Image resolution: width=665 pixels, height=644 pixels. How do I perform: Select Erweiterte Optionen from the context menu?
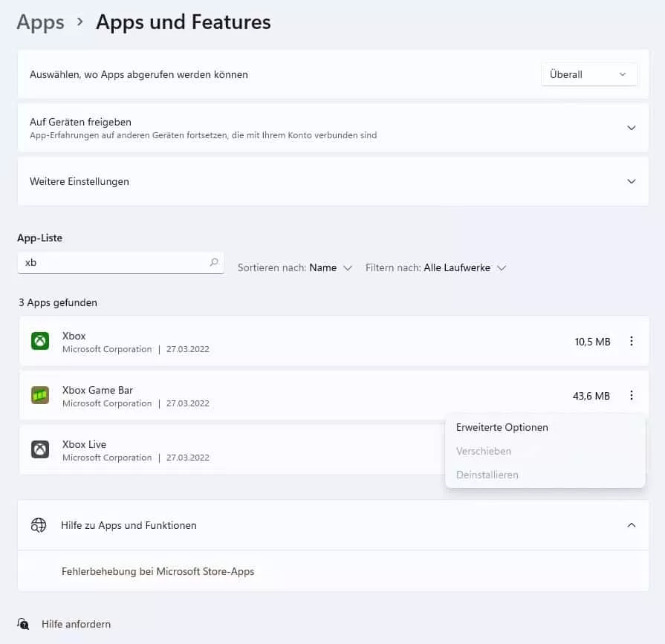click(x=502, y=427)
